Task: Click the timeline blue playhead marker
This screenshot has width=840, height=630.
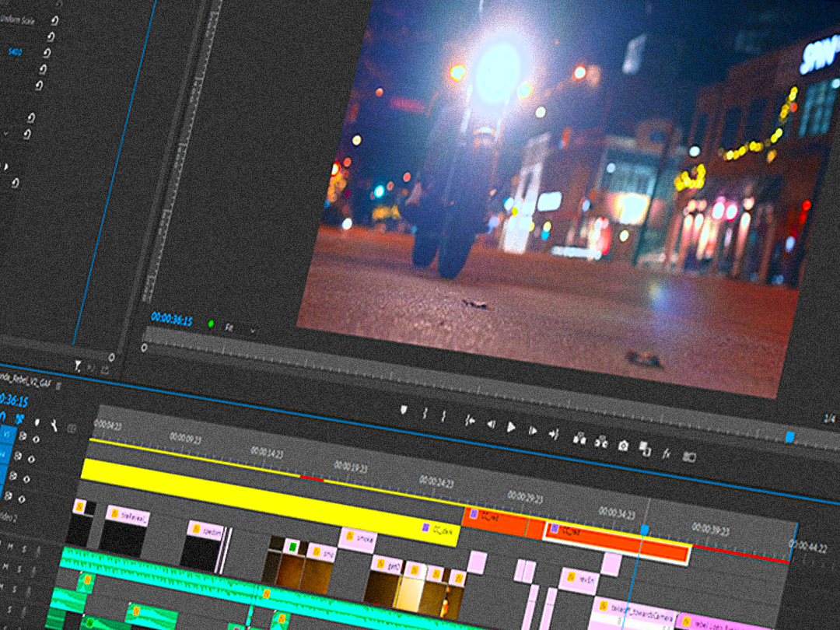Action: pyautogui.click(x=645, y=530)
